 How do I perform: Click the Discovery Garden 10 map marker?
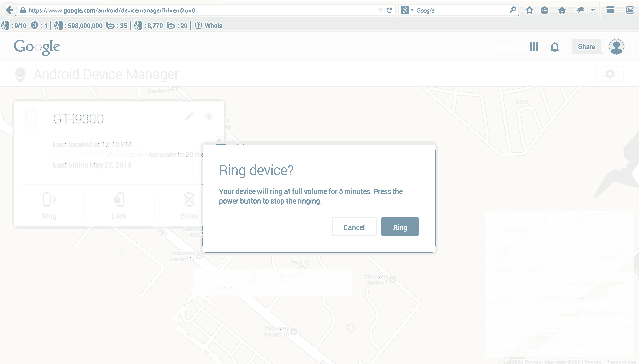tap(293, 331)
